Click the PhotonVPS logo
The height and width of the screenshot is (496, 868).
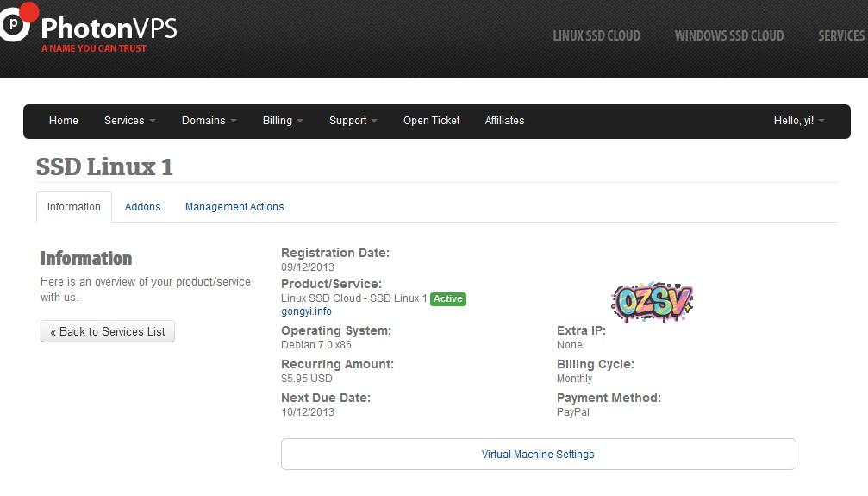coord(89,28)
